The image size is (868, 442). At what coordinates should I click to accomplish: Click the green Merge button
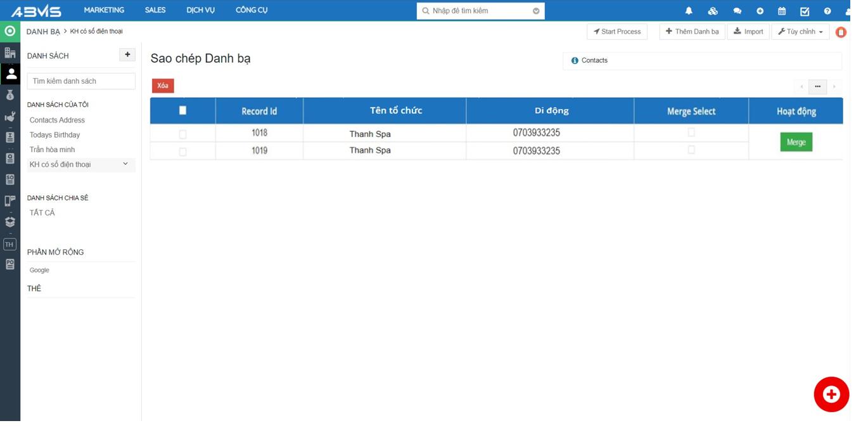pyautogui.click(x=796, y=142)
